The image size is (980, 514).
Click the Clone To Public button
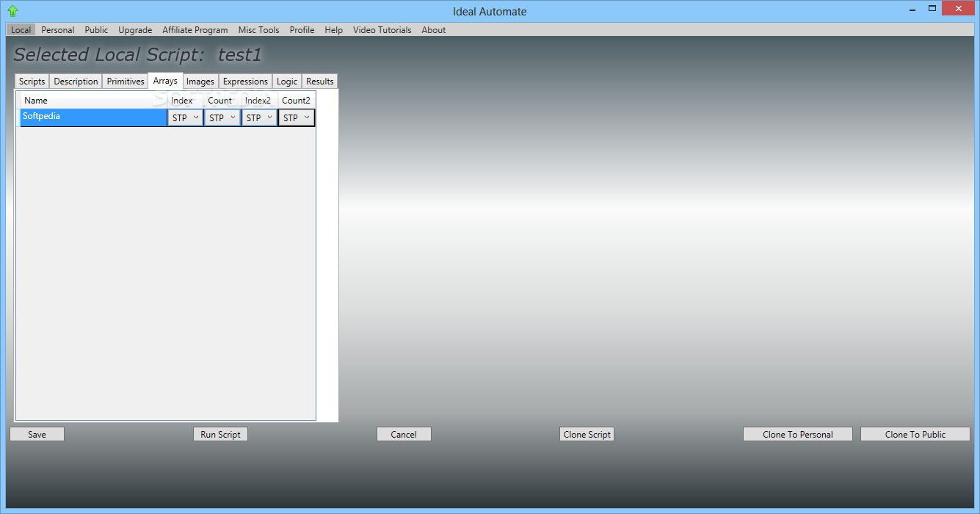(x=915, y=434)
